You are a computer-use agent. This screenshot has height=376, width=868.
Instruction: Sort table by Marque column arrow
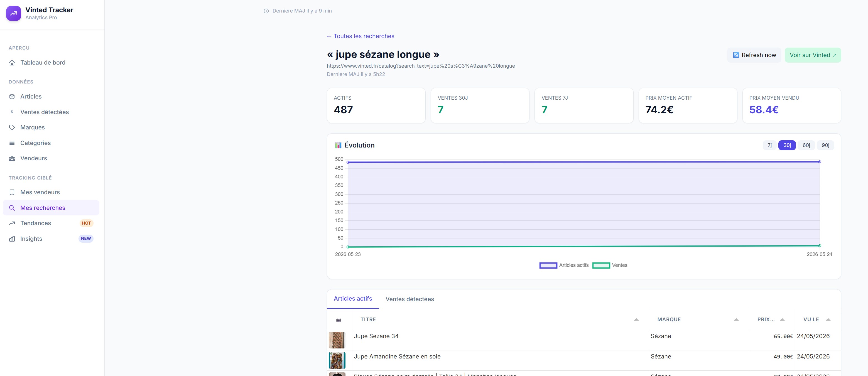pyautogui.click(x=736, y=320)
